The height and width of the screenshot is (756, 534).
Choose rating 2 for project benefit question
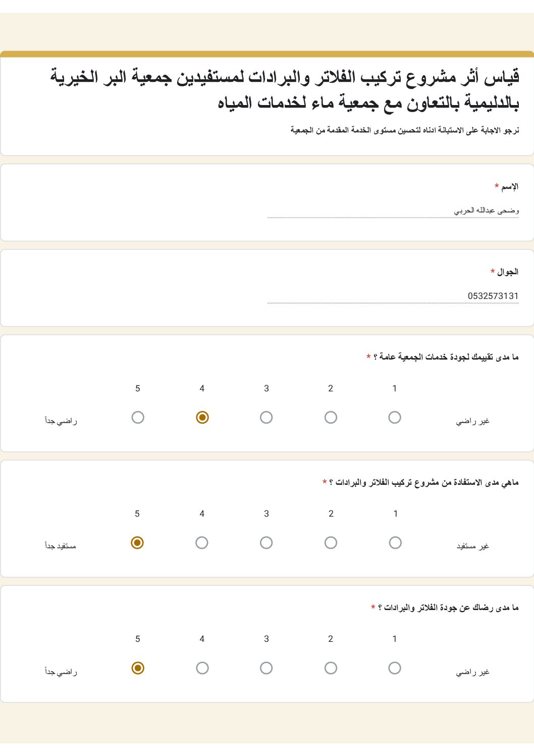pyautogui.click(x=331, y=543)
